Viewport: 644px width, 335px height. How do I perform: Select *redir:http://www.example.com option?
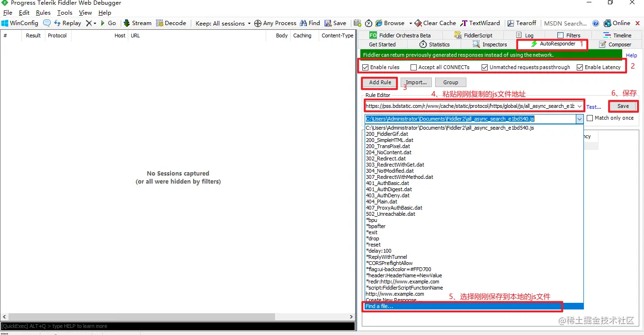pos(474,282)
